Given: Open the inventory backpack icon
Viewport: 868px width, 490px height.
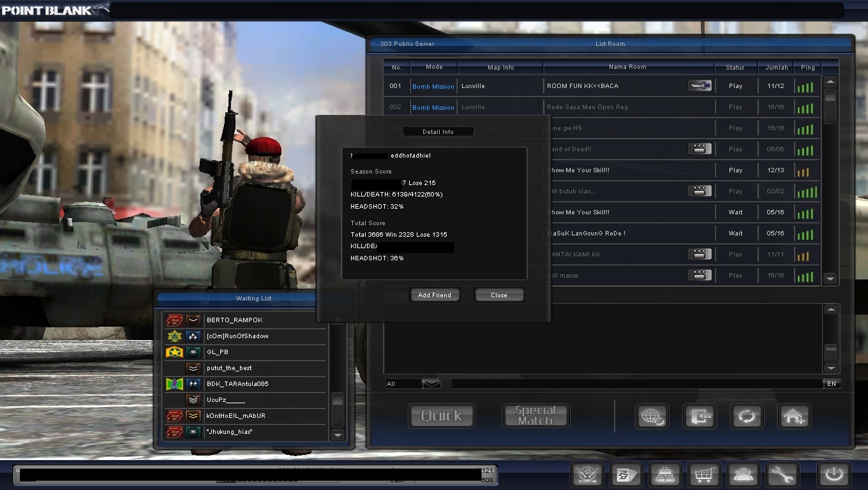Looking at the screenshot, I should [665, 475].
